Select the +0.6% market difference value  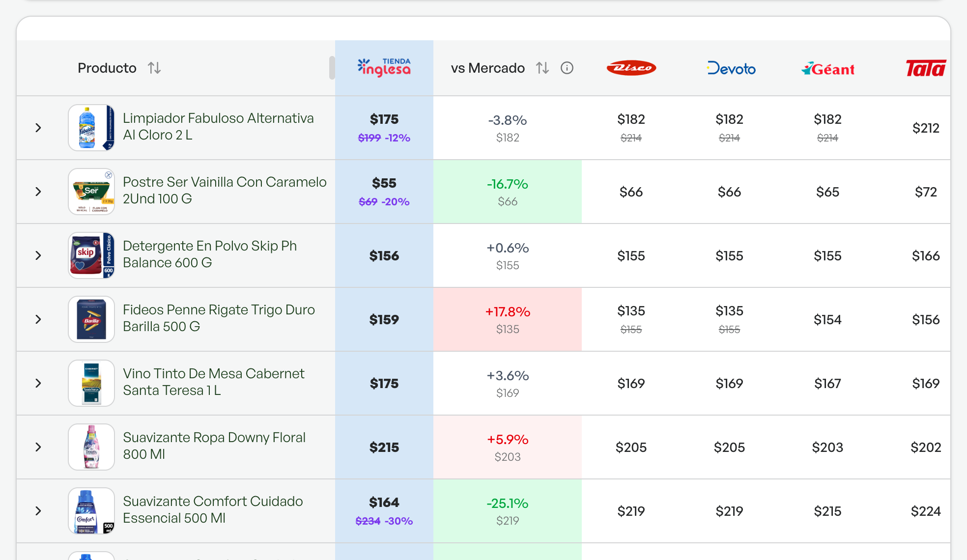click(x=508, y=248)
